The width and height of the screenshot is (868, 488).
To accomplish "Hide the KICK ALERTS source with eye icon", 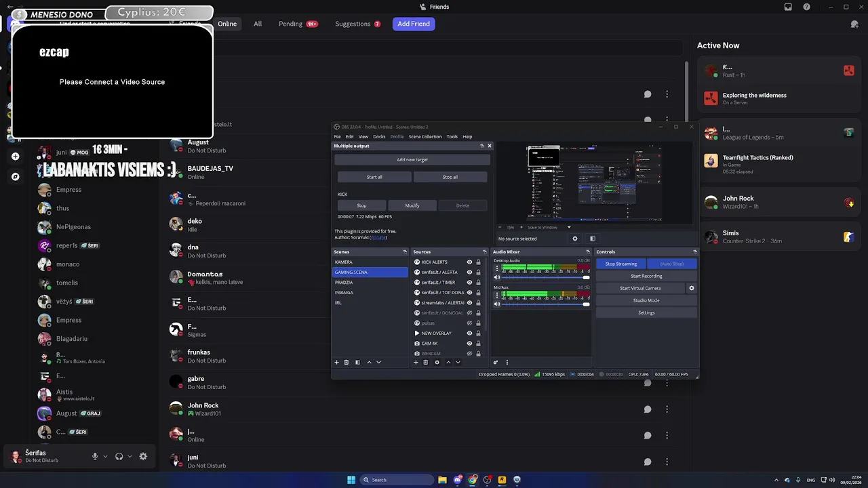I will (x=469, y=262).
